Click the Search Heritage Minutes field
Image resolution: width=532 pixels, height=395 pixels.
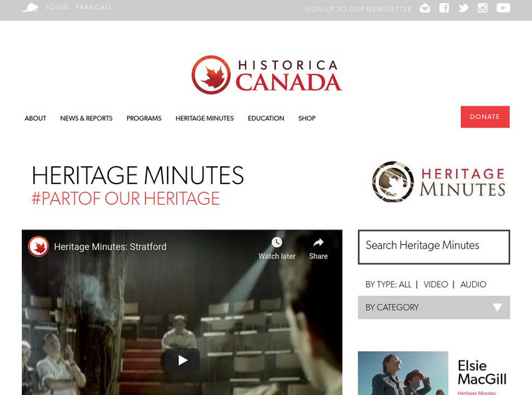tap(434, 247)
